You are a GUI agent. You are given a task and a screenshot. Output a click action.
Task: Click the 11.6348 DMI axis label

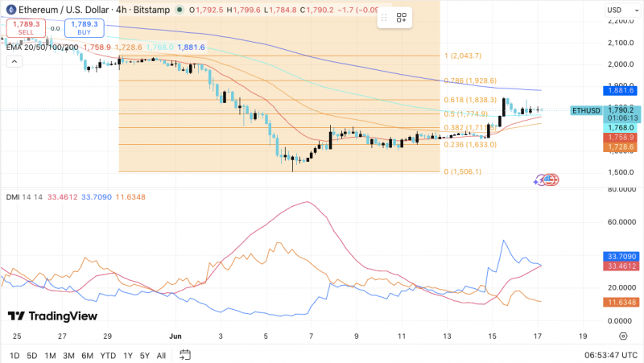pos(621,302)
